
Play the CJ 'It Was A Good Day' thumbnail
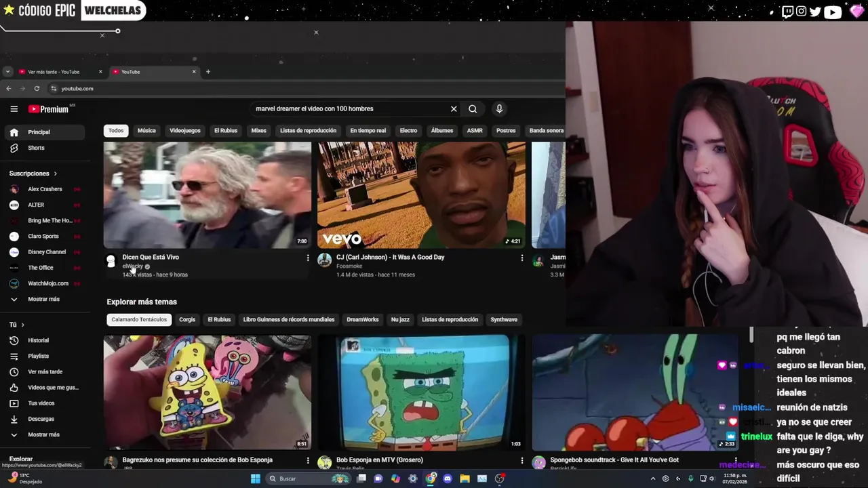click(x=421, y=195)
